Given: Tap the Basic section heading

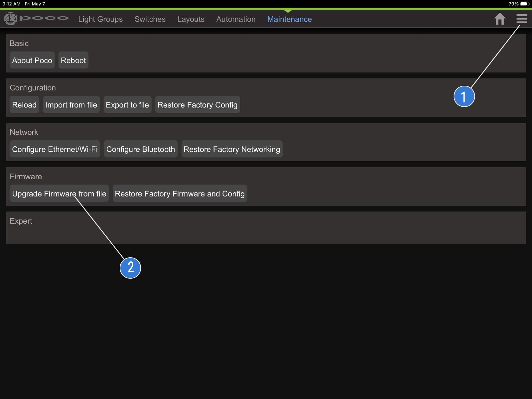Looking at the screenshot, I should pos(19,43).
